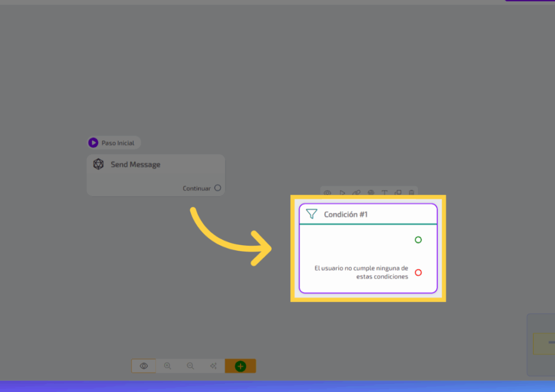Image resolution: width=555 pixels, height=392 pixels.
Task: Click the play icon in the node toolbar
Action: pyautogui.click(x=342, y=193)
